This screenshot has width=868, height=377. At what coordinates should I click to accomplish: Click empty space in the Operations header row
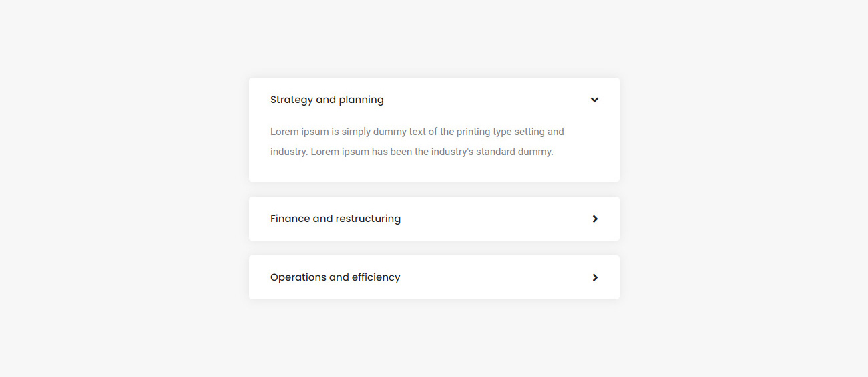(494, 277)
